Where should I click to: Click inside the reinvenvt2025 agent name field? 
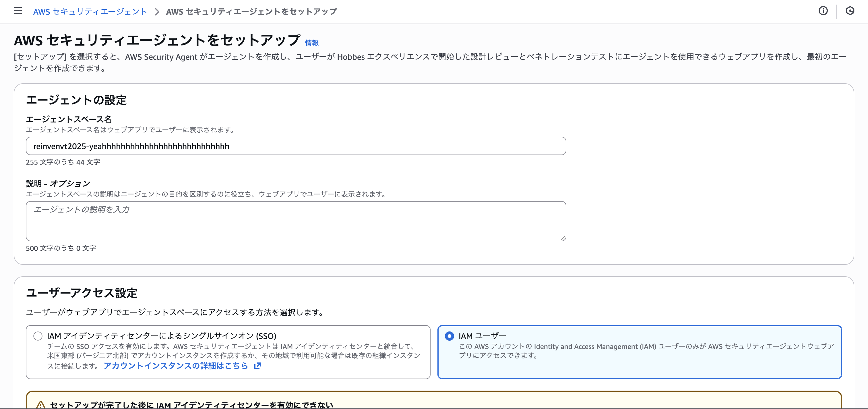[296, 146]
